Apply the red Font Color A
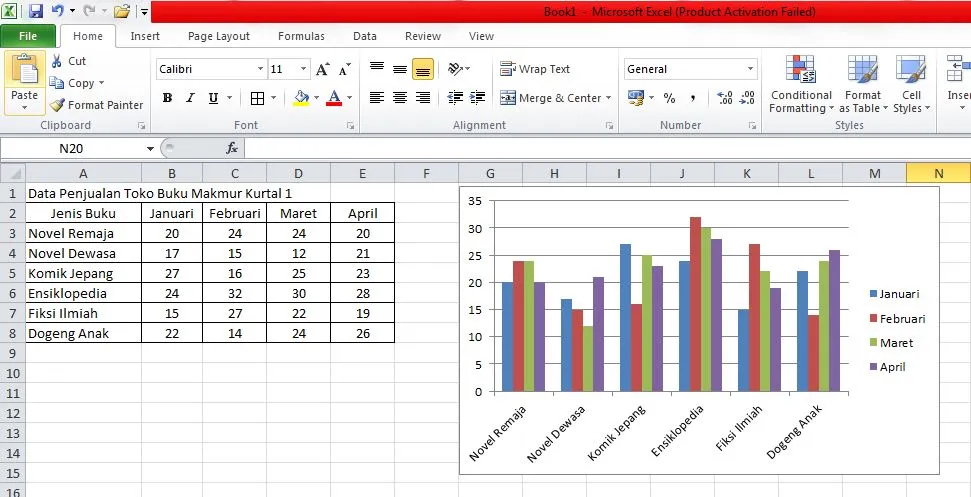This screenshot has width=971, height=497. [334, 98]
